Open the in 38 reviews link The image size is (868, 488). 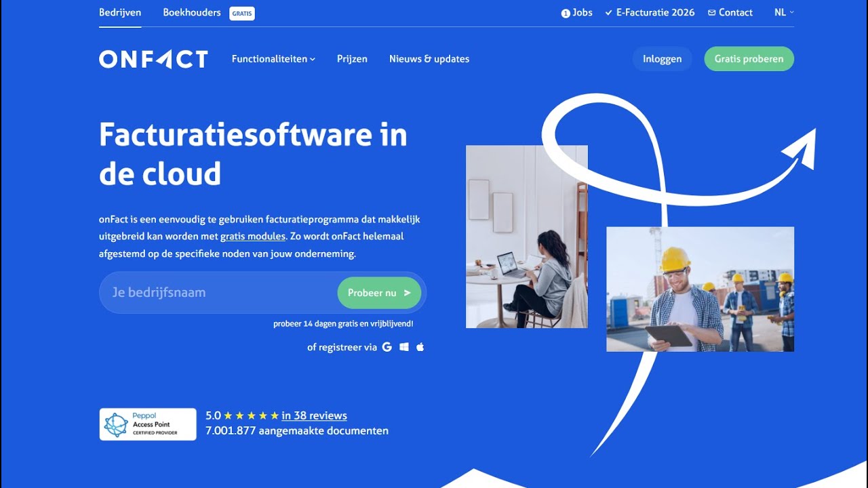click(x=314, y=415)
